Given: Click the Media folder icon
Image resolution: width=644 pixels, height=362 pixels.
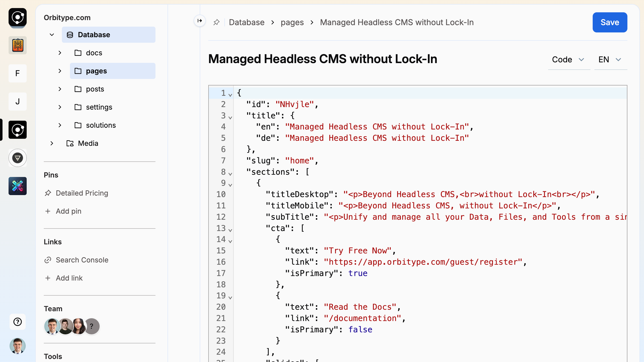Looking at the screenshot, I should pos(70,143).
